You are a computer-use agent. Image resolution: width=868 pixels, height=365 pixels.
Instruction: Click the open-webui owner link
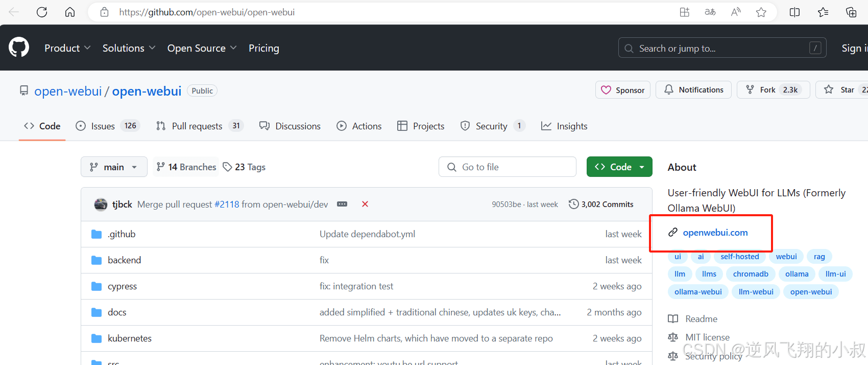tap(68, 91)
